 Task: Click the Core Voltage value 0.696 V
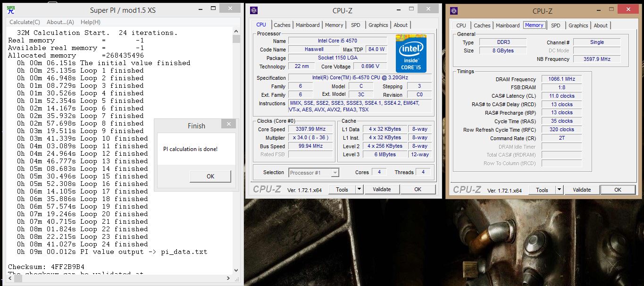370,67
